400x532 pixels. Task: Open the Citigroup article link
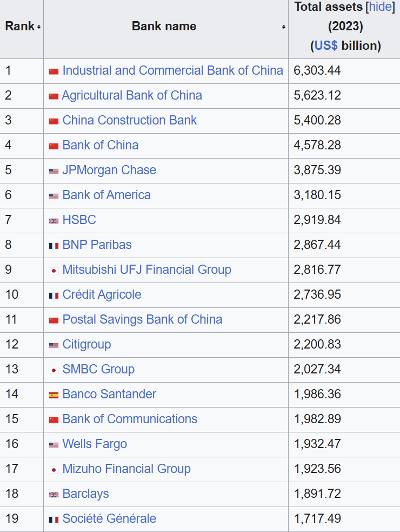(x=86, y=344)
